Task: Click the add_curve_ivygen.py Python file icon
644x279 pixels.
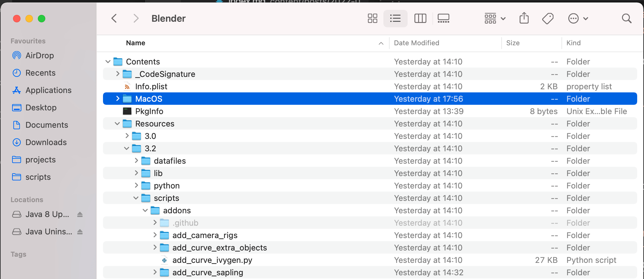Action: pyautogui.click(x=164, y=260)
